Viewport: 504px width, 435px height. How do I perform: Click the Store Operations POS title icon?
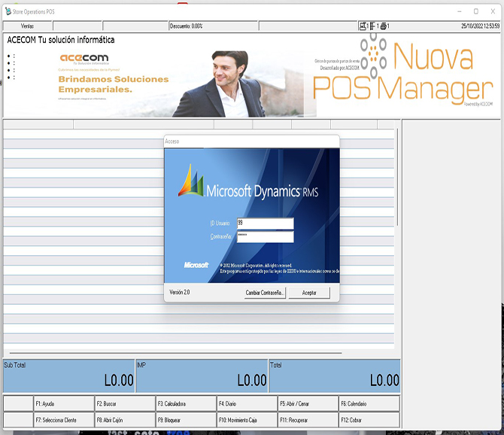(8, 11)
